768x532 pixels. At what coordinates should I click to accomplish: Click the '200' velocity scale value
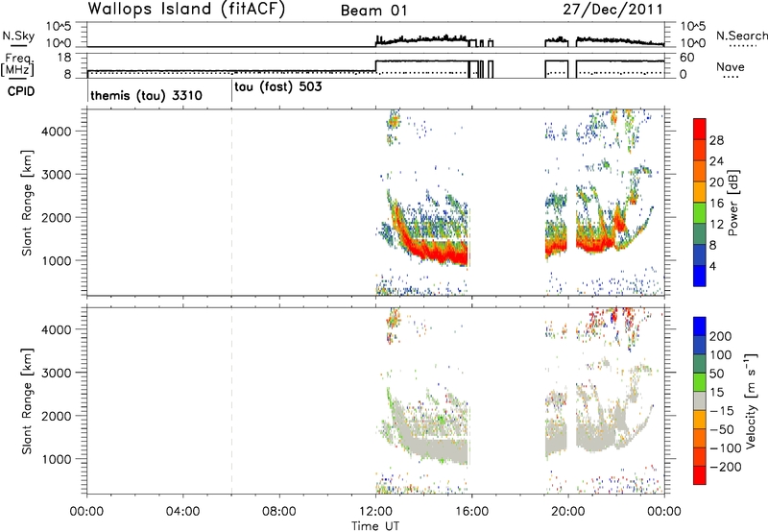[721, 336]
